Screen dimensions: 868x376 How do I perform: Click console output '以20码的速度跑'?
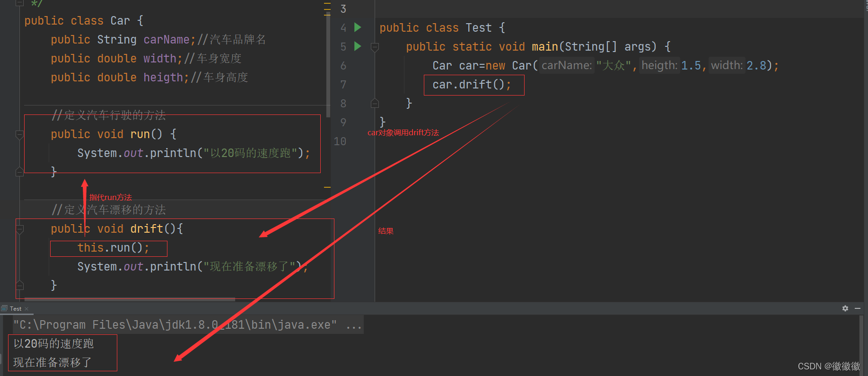click(53, 343)
